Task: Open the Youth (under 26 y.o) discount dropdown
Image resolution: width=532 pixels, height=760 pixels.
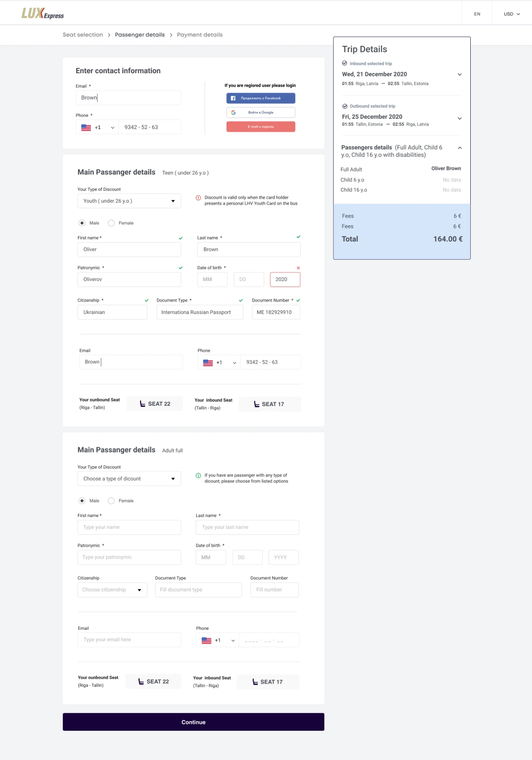Action: [x=129, y=201]
